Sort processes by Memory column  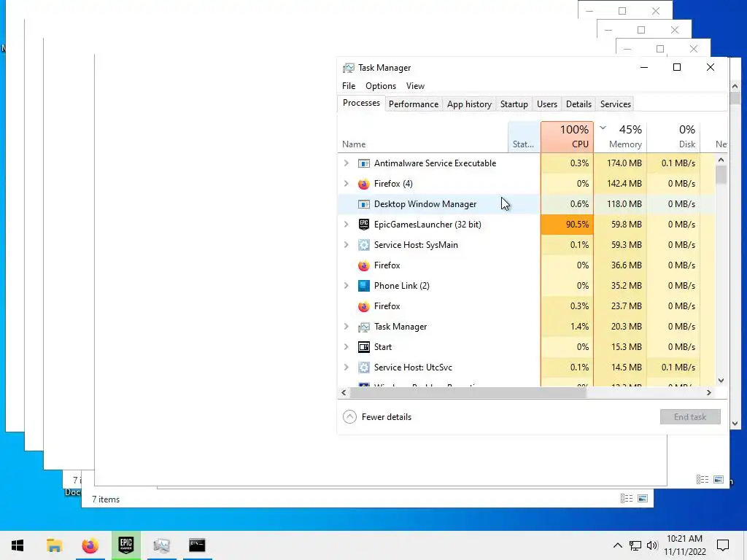tap(620, 136)
